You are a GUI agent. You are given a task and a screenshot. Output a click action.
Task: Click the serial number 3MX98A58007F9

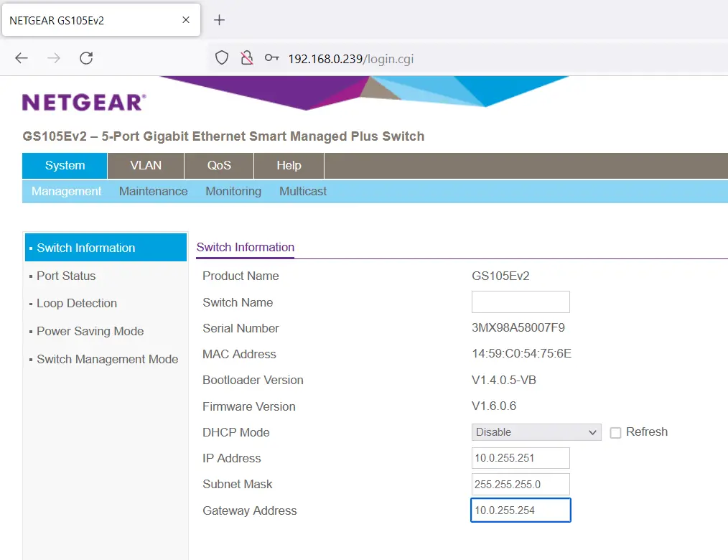[518, 328]
